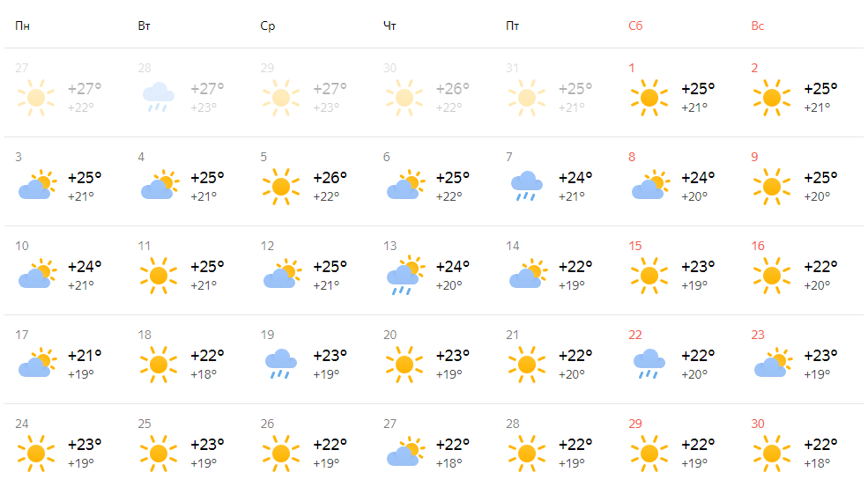Click the rain icon on day 19
This screenshot has height=487, width=868.
281,364
